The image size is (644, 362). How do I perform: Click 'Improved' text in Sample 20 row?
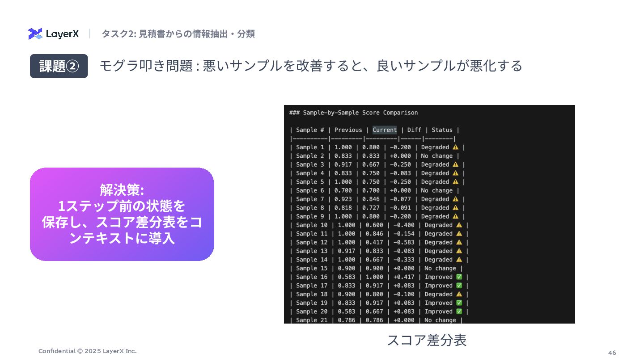[x=438, y=311]
